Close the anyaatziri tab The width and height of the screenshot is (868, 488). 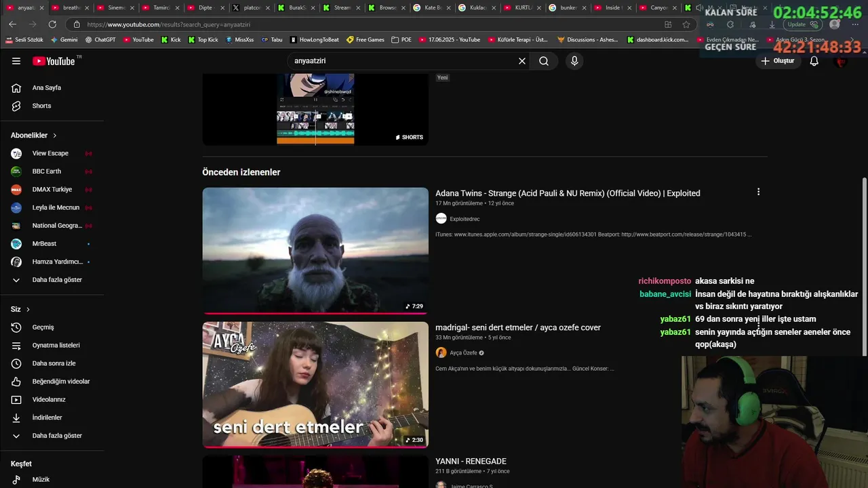click(x=41, y=8)
